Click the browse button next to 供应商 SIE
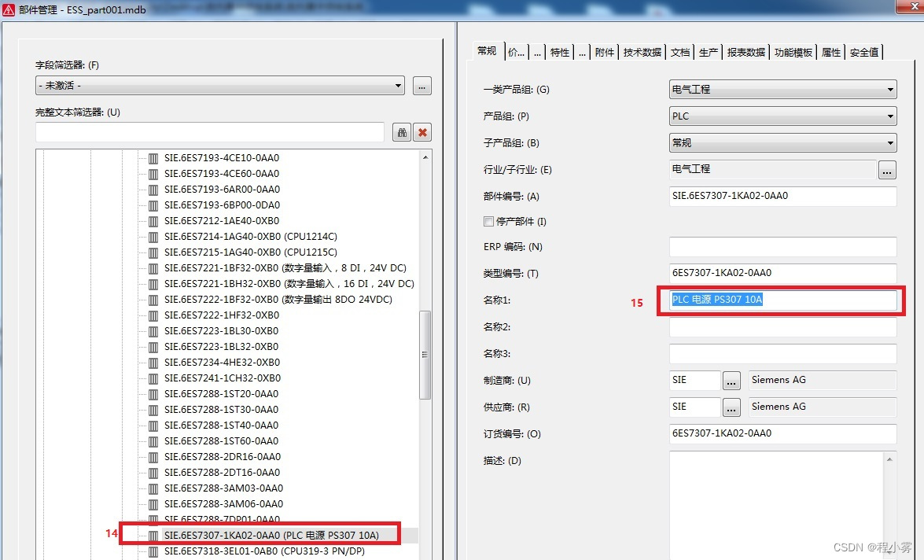 pyautogui.click(x=731, y=407)
